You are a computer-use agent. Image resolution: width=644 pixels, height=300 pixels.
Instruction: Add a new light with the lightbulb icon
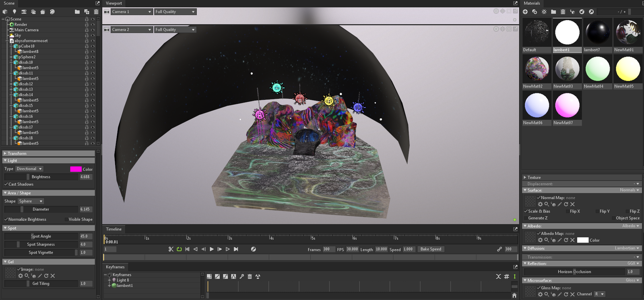pyautogui.click(x=14, y=12)
